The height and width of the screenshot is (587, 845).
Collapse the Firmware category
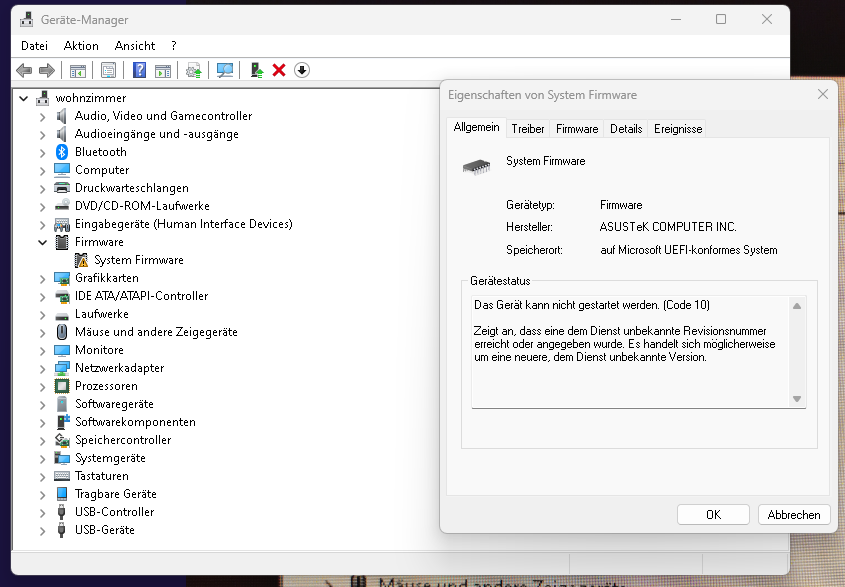[x=43, y=243]
